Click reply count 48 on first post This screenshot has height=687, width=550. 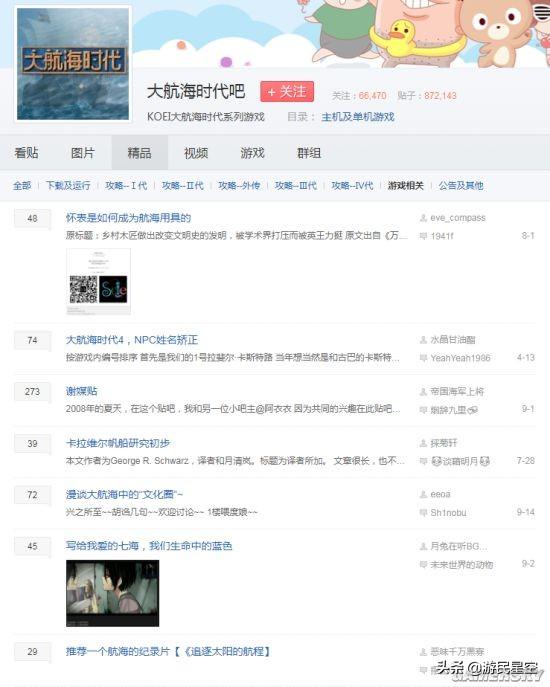tap(32, 218)
